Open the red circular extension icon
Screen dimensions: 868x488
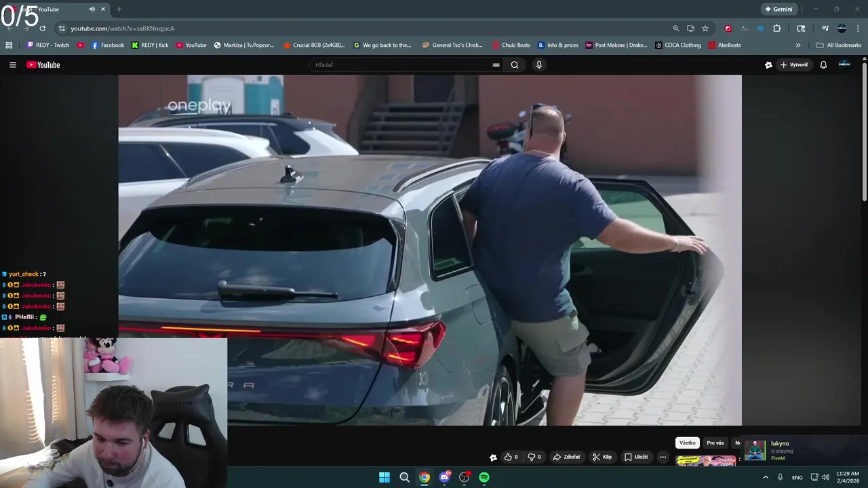click(728, 28)
